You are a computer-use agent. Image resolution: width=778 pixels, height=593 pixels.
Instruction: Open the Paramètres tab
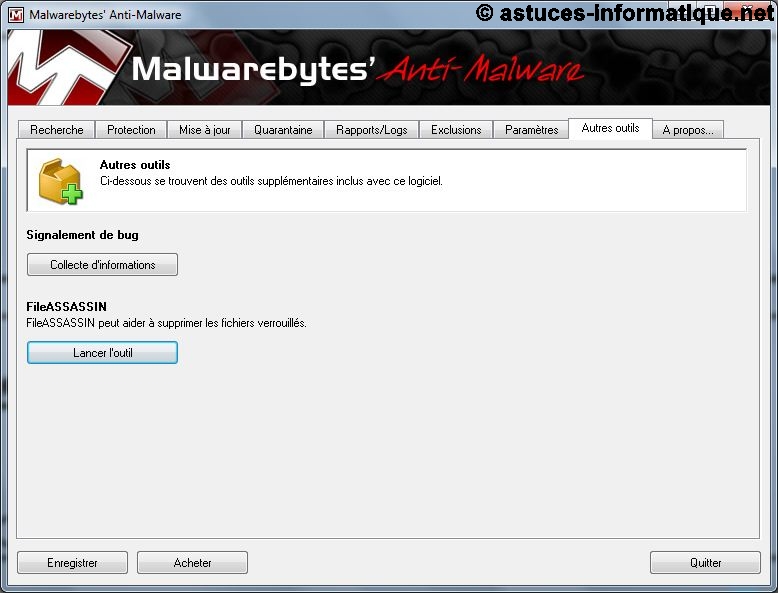532,130
